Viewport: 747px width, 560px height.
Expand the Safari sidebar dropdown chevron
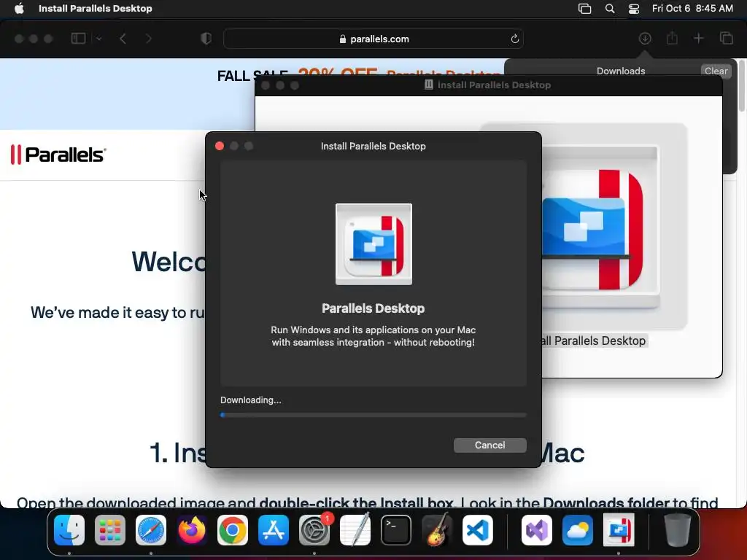click(98, 39)
